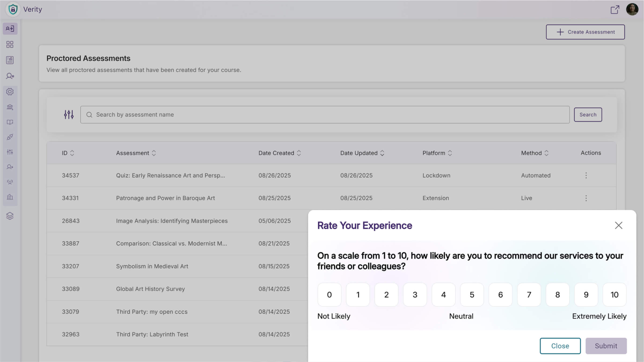
Task: Click the Verity shield logo
Action: tap(13, 9)
